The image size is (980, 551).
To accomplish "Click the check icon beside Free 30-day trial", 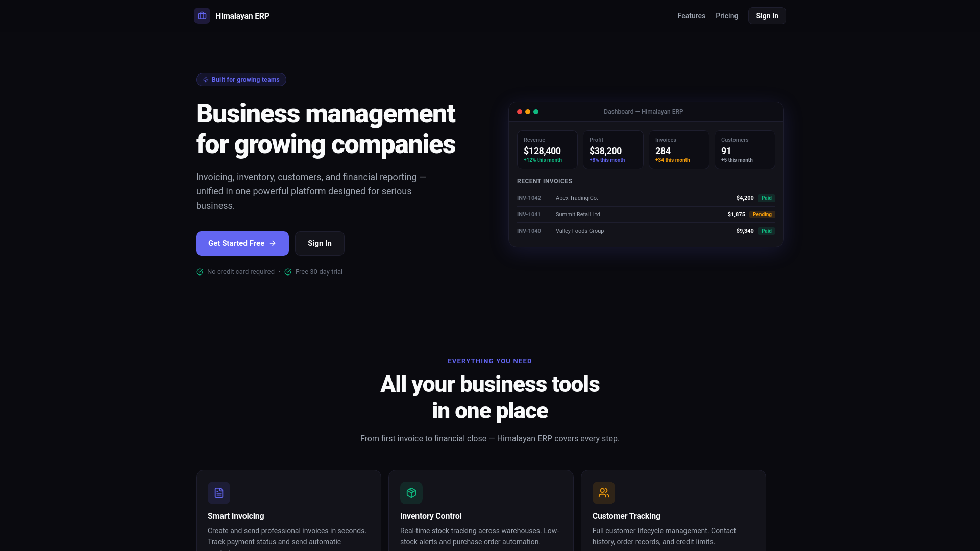I will tap(288, 272).
